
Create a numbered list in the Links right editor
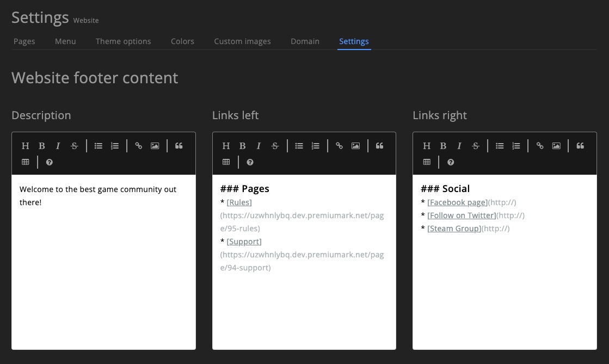tap(515, 145)
